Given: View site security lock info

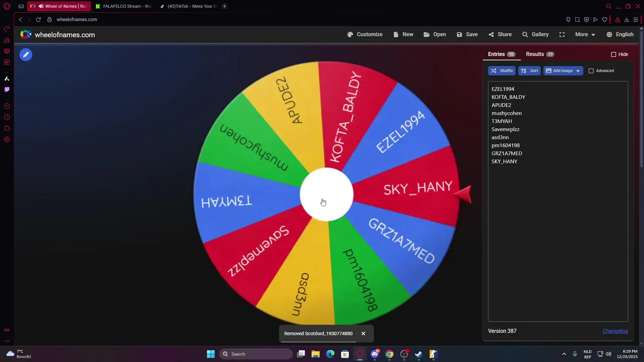Looking at the screenshot, I should point(49,20).
